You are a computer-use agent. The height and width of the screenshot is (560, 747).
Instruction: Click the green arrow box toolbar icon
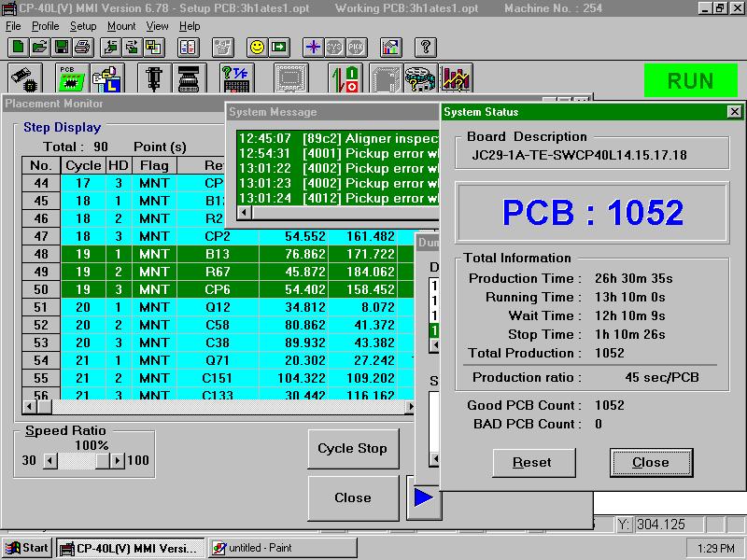278,48
